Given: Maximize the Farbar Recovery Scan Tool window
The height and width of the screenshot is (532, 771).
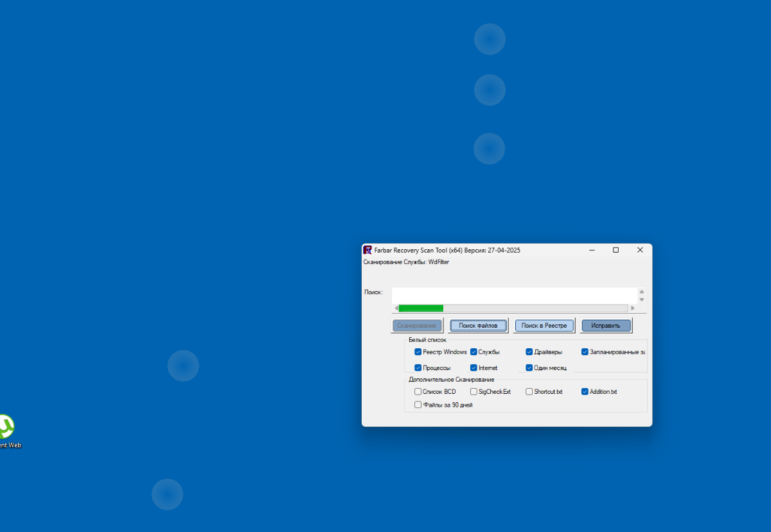Looking at the screenshot, I should coord(616,250).
